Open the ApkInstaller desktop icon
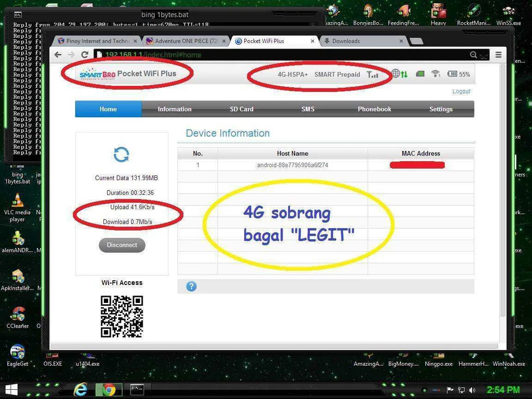 point(17,280)
